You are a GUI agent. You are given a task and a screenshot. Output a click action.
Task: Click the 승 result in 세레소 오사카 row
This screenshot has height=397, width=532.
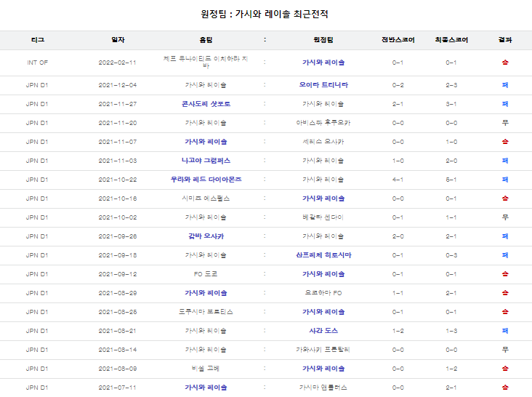(505, 142)
